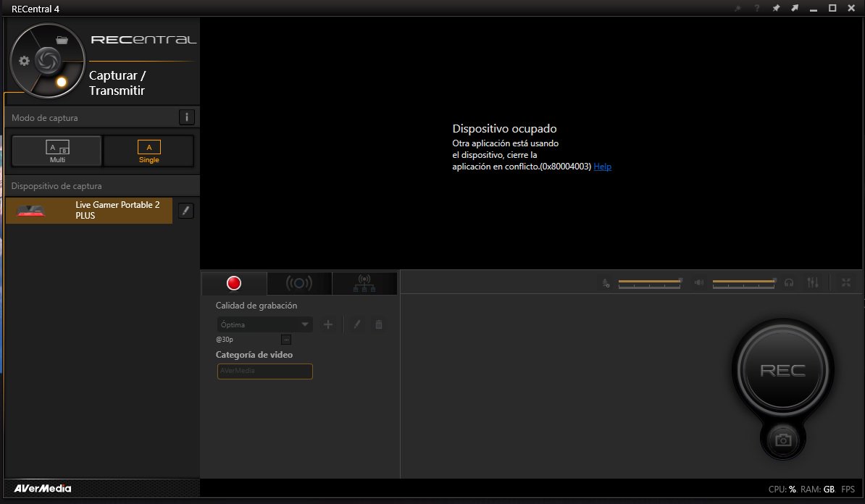The image size is (865, 504).
Task: Click the CPU usage status readout
Action: pos(782,489)
